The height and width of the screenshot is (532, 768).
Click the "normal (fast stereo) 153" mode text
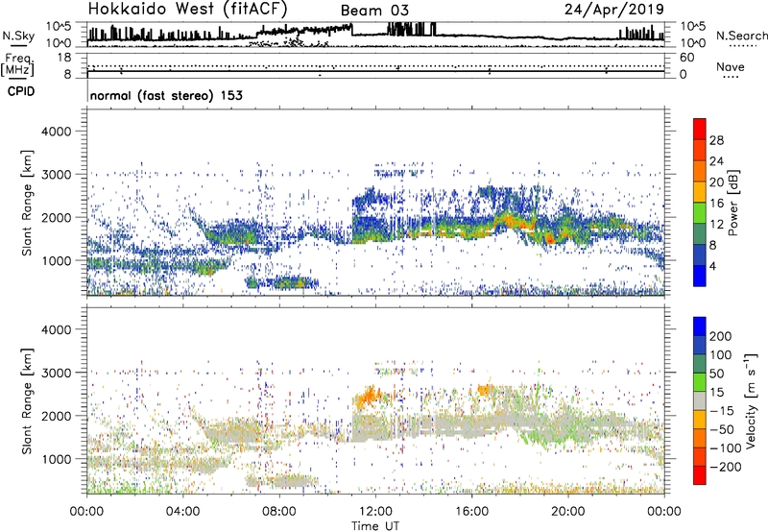(x=166, y=96)
